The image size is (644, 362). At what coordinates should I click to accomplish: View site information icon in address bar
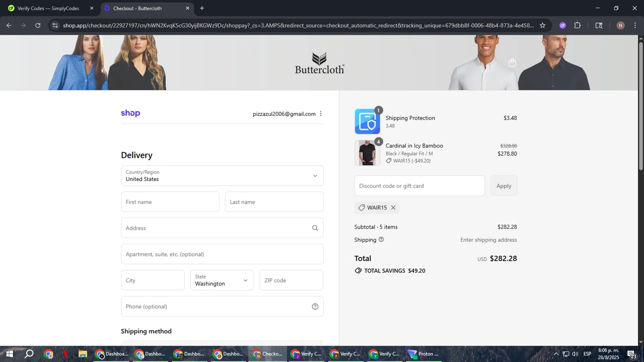55,25
